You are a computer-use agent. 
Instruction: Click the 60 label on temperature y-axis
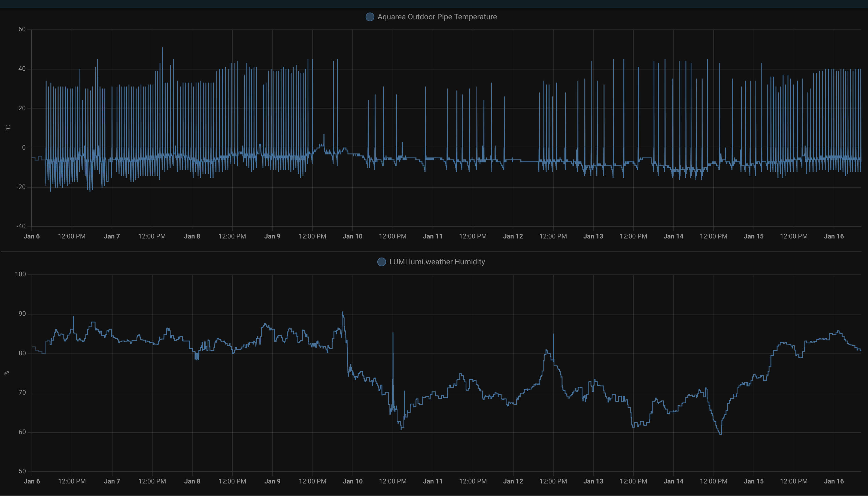click(x=22, y=29)
